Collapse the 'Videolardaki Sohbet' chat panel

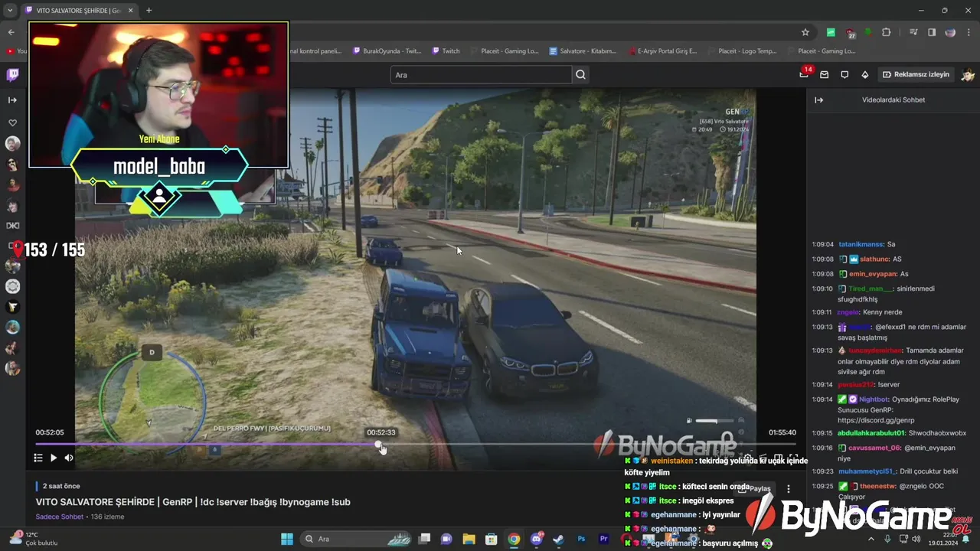click(818, 99)
